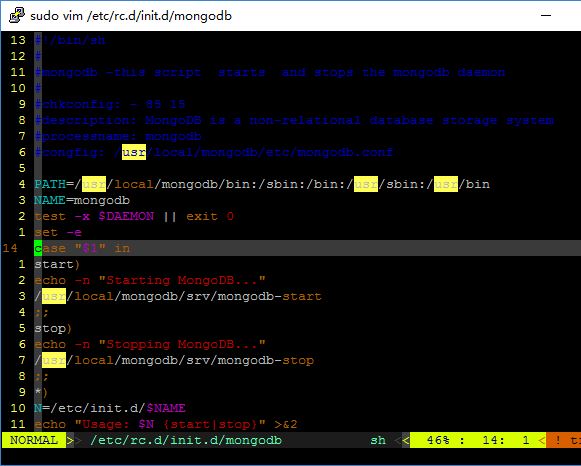Viewport: 581px width, 466px height.
Task: Click the "Usage: $N {start|stop}" string
Action: 170,424
